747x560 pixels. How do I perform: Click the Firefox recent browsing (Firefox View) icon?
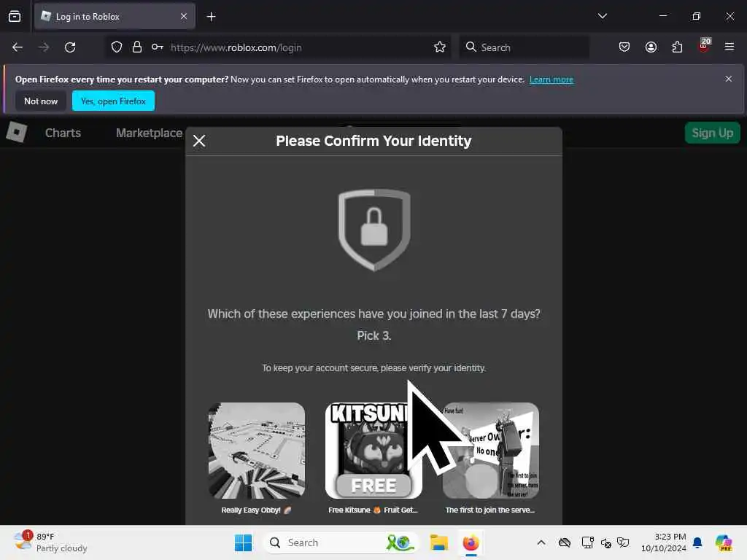point(15,16)
